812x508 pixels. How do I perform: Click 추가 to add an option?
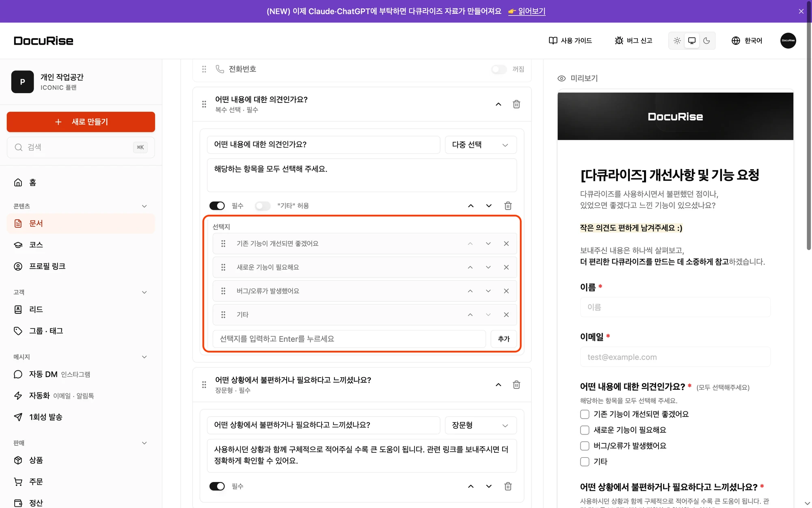(x=503, y=339)
